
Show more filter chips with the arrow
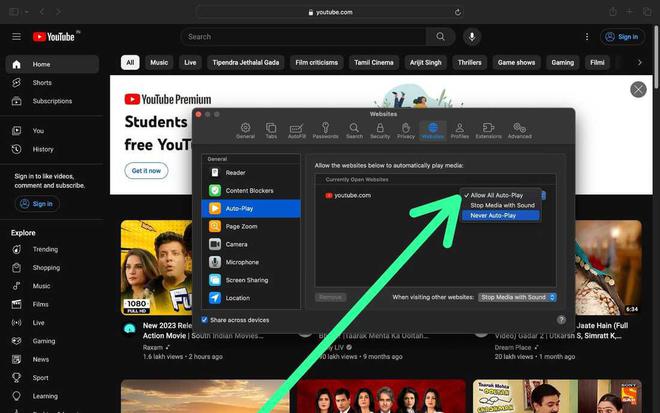(639, 62)
